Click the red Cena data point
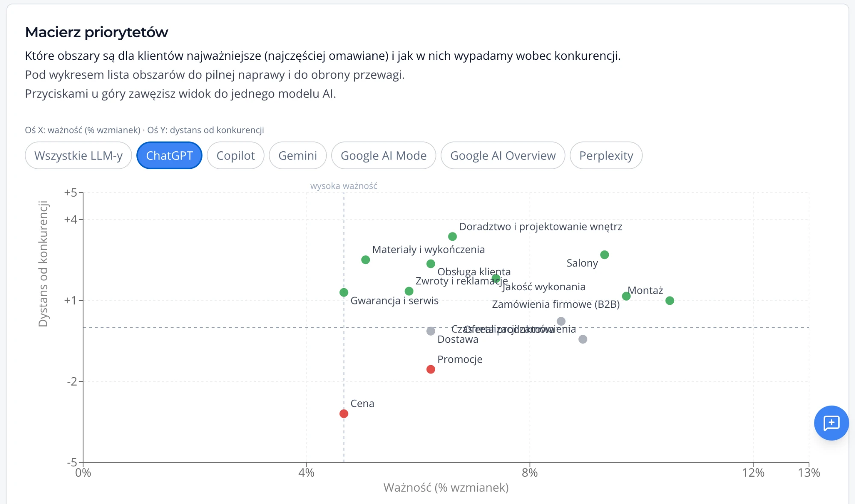Screen dimensions: 855x504 344,413
